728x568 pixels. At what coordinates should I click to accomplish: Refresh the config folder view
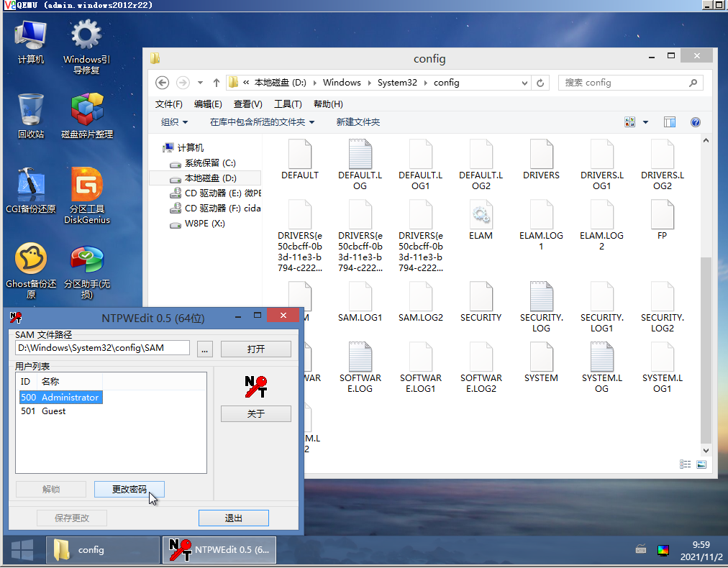[x=540, y=83]
